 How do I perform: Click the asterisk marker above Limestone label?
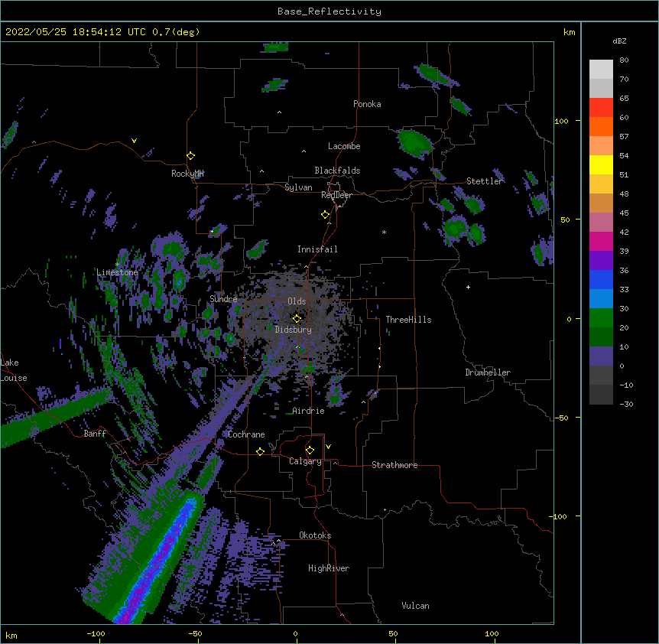(117, 264)
